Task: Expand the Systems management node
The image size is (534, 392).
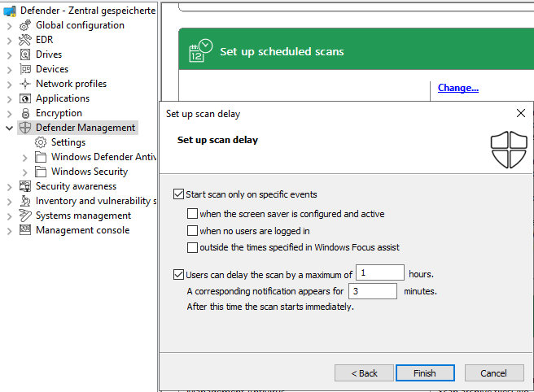Action: 10,216
